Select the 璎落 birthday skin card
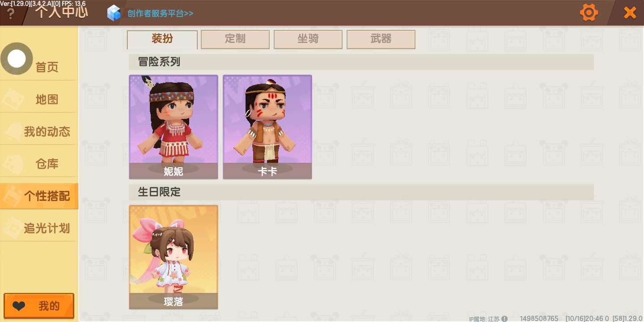 (174, 257)
